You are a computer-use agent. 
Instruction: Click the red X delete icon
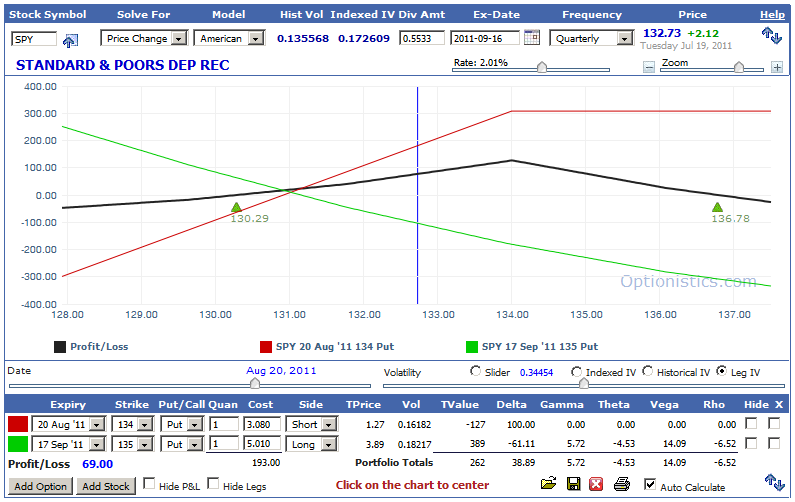click(x=596, y=484)
